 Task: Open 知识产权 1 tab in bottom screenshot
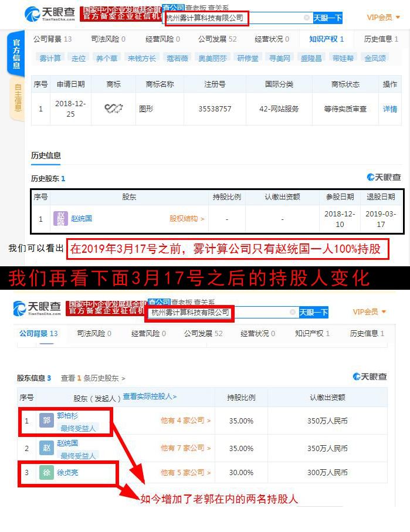coord(312,334)
